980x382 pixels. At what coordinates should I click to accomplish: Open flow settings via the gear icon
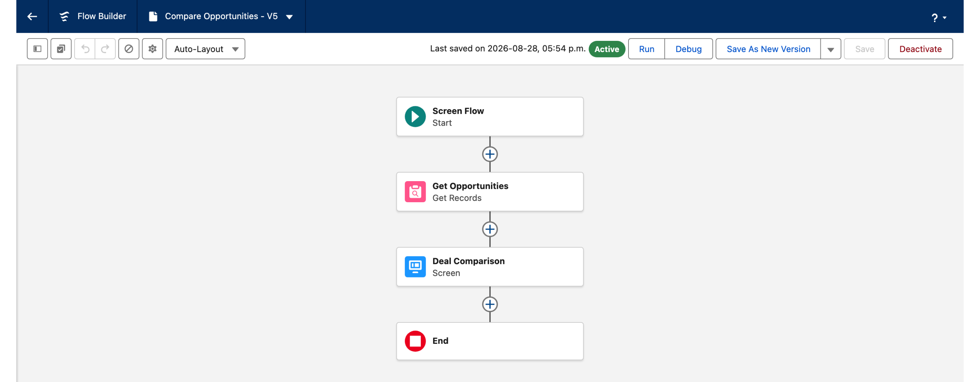152,49
